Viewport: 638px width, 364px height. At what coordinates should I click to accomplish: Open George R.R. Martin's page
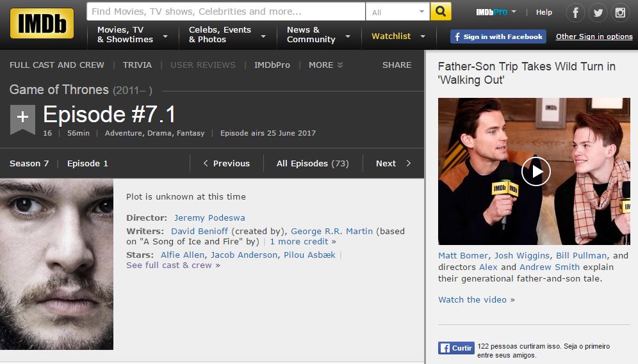point(332,231)
